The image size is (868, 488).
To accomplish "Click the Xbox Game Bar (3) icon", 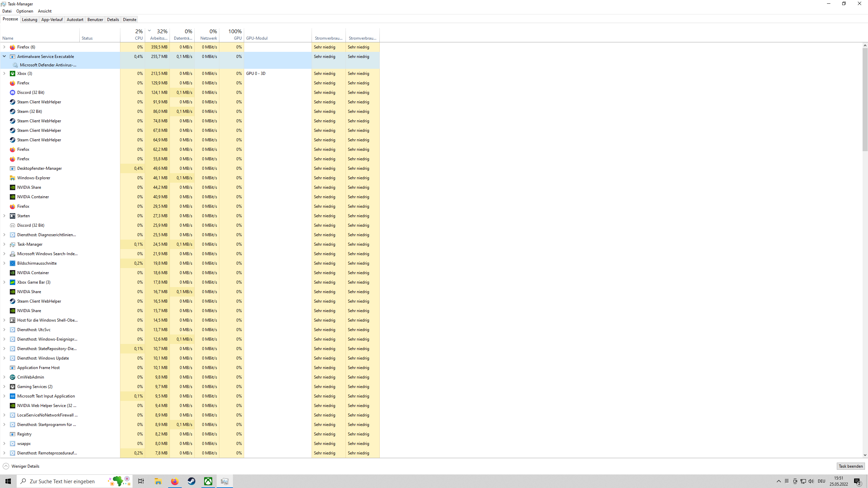I will [x=13, y=282].
